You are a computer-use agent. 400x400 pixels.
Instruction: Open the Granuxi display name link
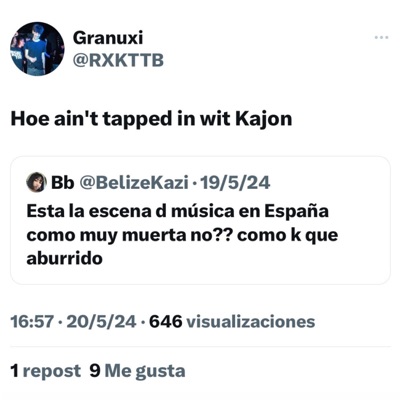108,38
